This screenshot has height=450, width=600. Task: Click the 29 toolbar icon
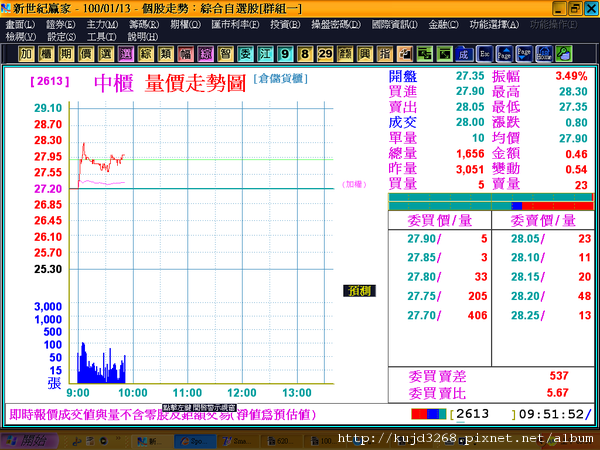(x=325, y=54)
